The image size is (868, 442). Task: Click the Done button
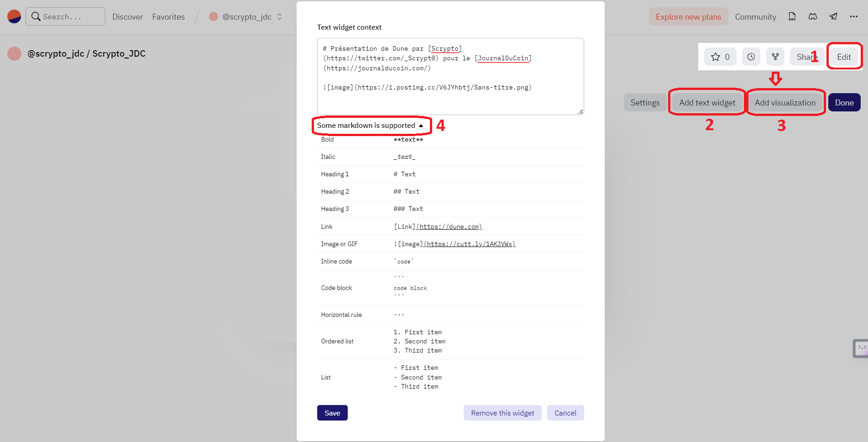coord(844,103)
